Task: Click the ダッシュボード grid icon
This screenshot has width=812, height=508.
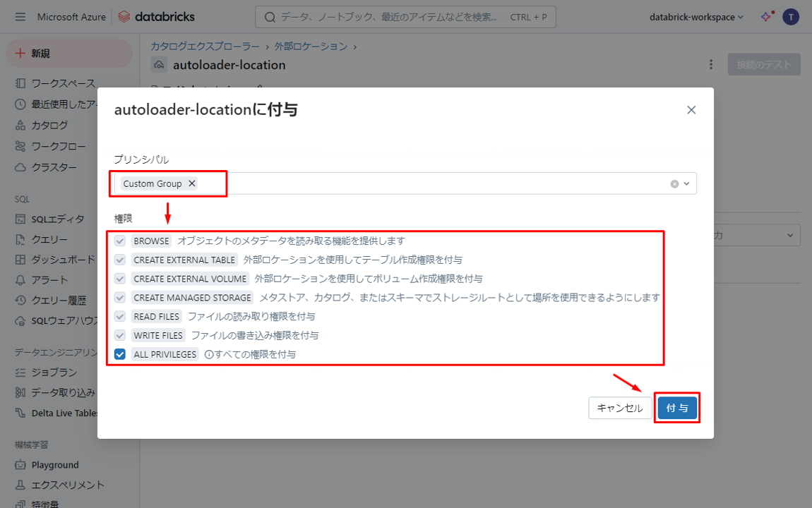Action: [x=20, y=260]
